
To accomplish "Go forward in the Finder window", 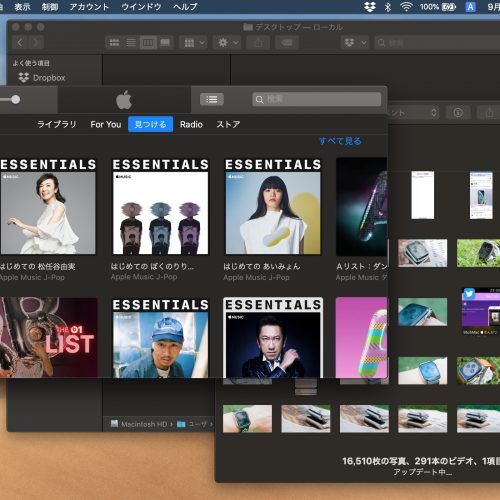I will point(36,42).
